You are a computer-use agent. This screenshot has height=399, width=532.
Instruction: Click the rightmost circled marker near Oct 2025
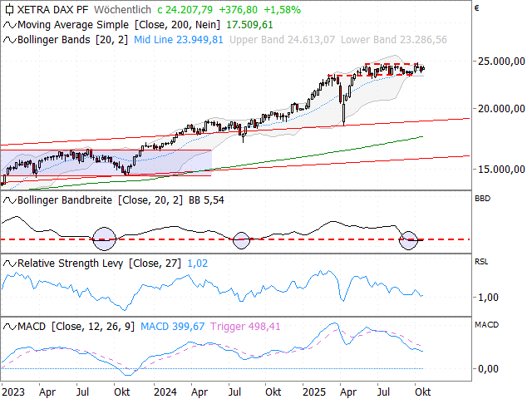[x=408, y=240]
